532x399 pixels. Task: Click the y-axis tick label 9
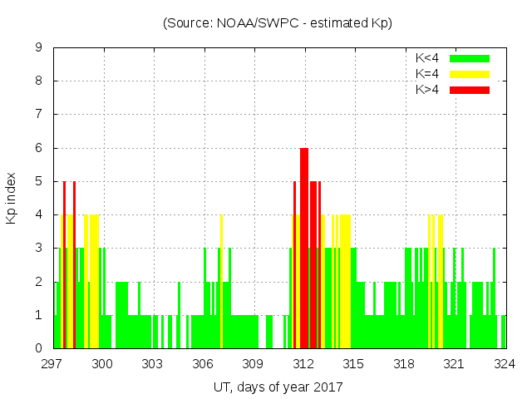tap(39, 48)
